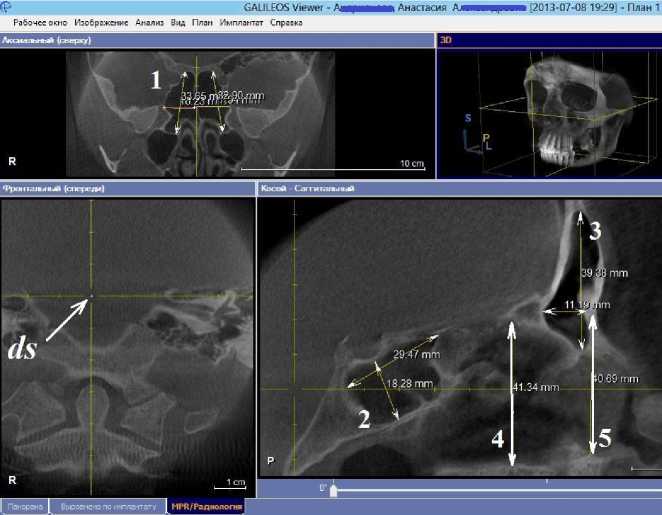Open the Вид menu
This screenshot has height=515, width=662.
coord(178,23)
